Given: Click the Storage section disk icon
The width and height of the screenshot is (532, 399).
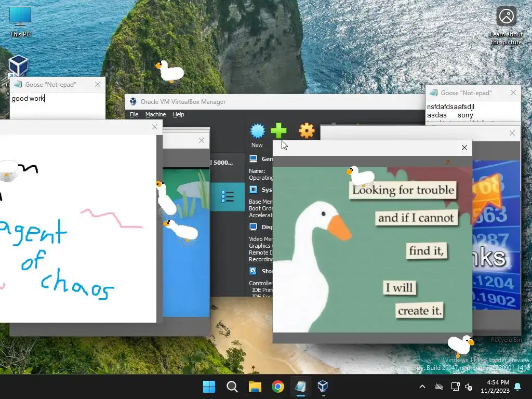Looking at the screenshot, I should pyautogui.click(x=253, y=271).
